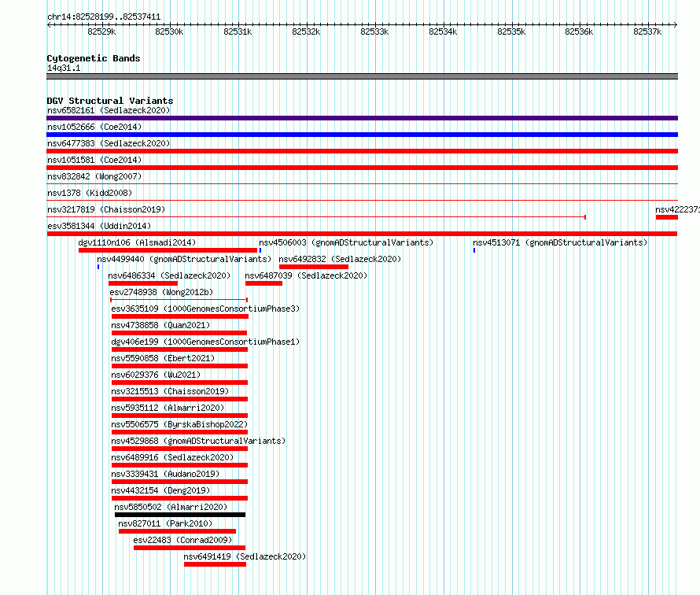Select the 14q31.1 cytogenetic band label
Screen dimensions: 700x595
click(64, 68)
